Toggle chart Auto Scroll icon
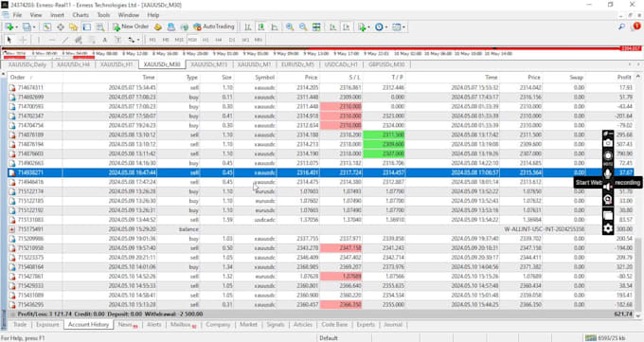This screenshot has height=342, width=644. (x=332, y=27)
